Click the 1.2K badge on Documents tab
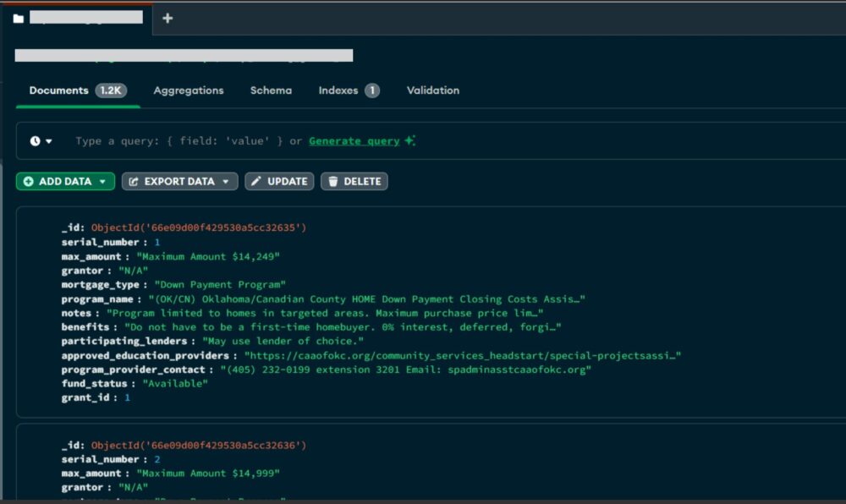 [x=111, y=90]
